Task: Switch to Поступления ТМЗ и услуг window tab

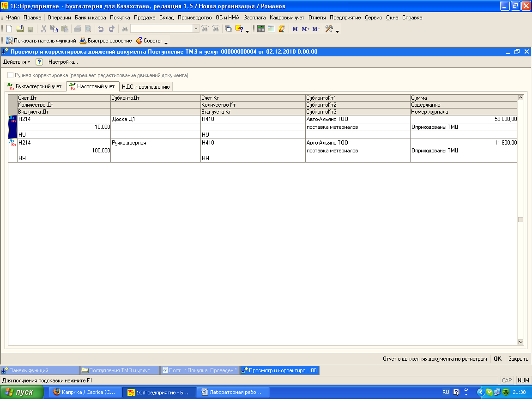Action: pyautogui.click(x=120, y=370)
